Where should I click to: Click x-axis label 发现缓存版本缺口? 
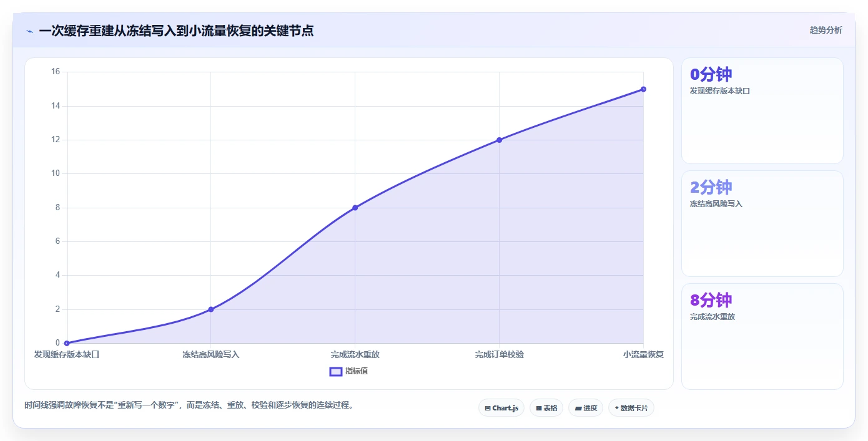pyautogui.click(x=67, y=354)
